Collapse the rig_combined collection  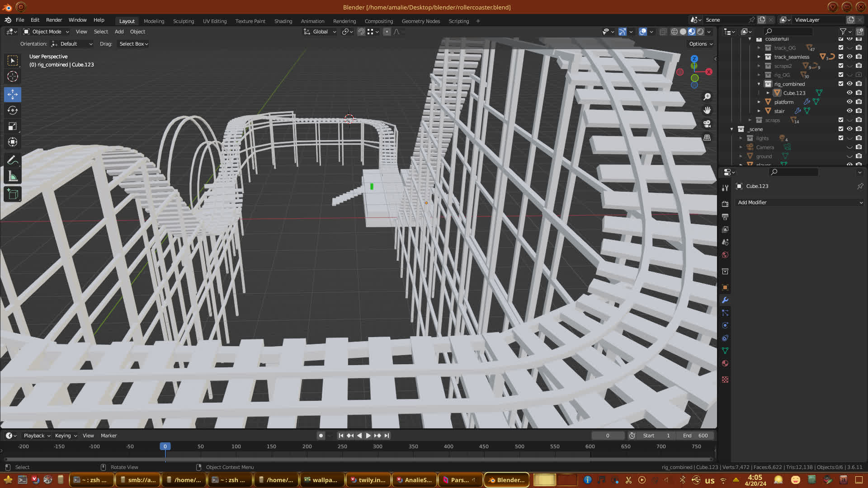point(759,84)
